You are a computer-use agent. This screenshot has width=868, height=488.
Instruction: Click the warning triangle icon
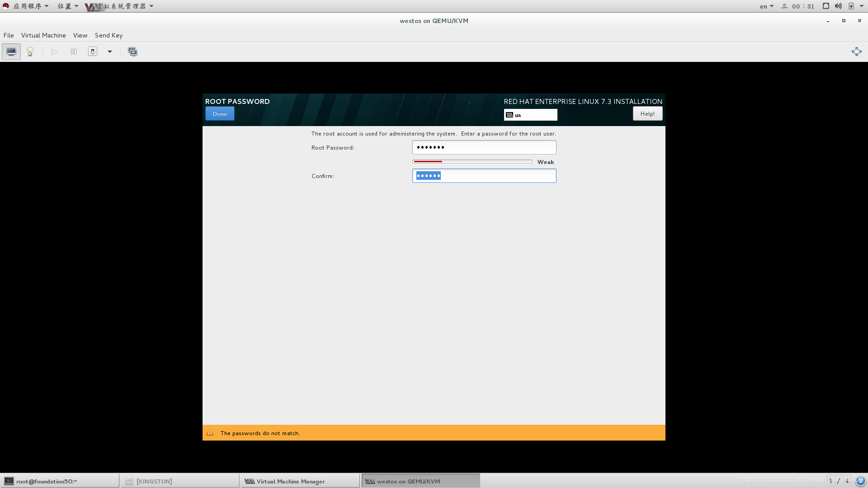point(210,433)
